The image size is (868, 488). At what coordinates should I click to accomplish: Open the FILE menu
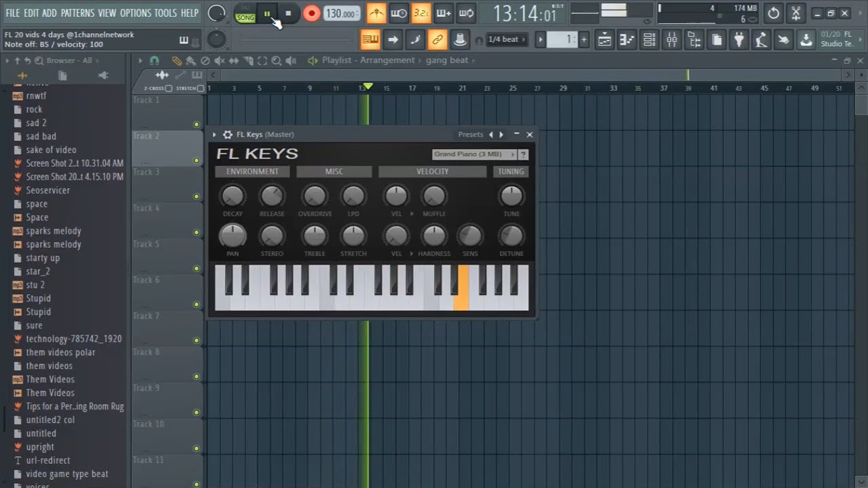12,13
